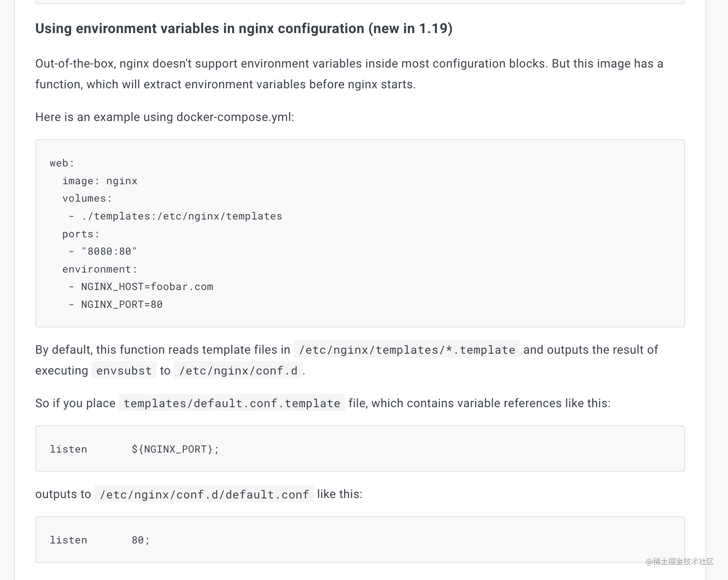Click the 'NGINX_HOST=foobar.com' line
Viewport: 728px width, 580px height.
pos(141,287)
